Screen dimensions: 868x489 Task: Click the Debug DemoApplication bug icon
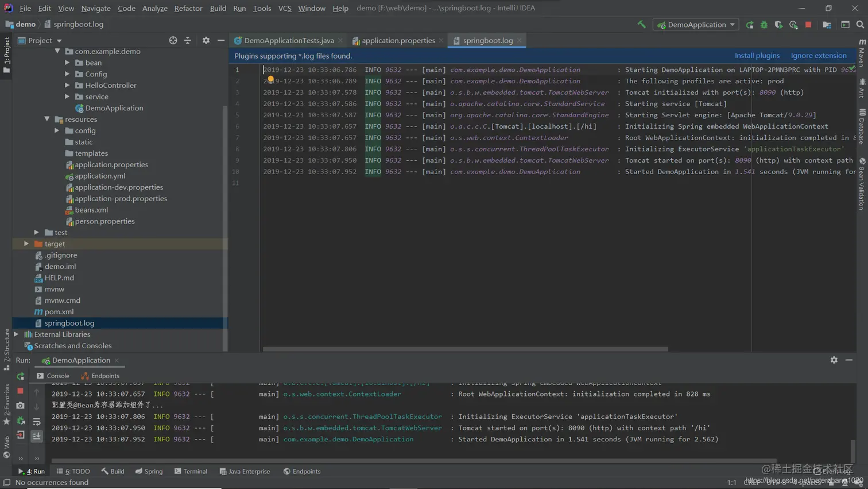point(764,25)
